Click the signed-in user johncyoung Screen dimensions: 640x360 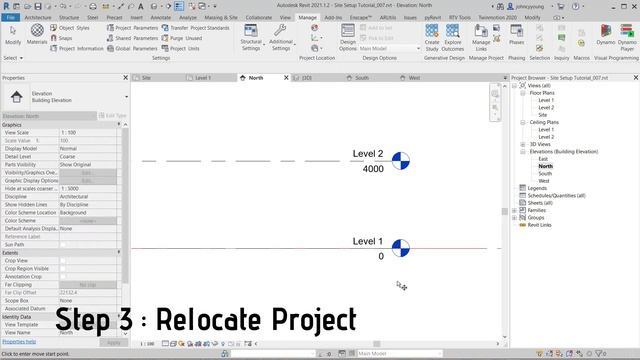click(529, 7)
